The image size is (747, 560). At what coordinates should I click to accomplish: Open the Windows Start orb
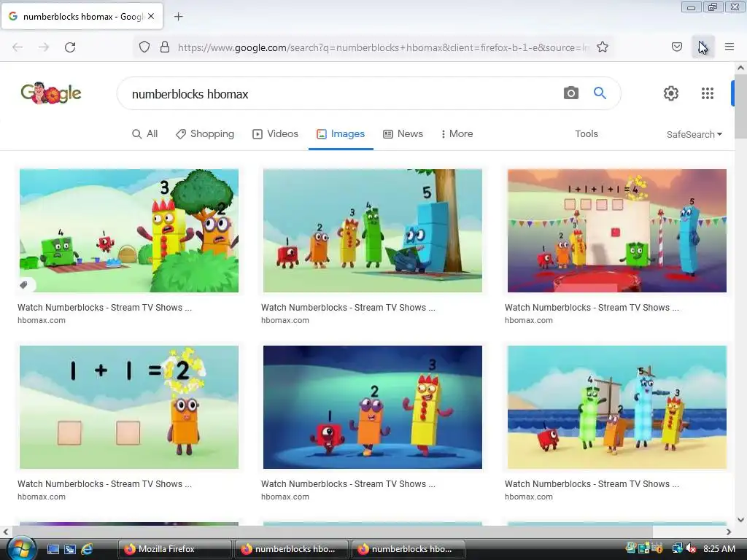[20, 548]
